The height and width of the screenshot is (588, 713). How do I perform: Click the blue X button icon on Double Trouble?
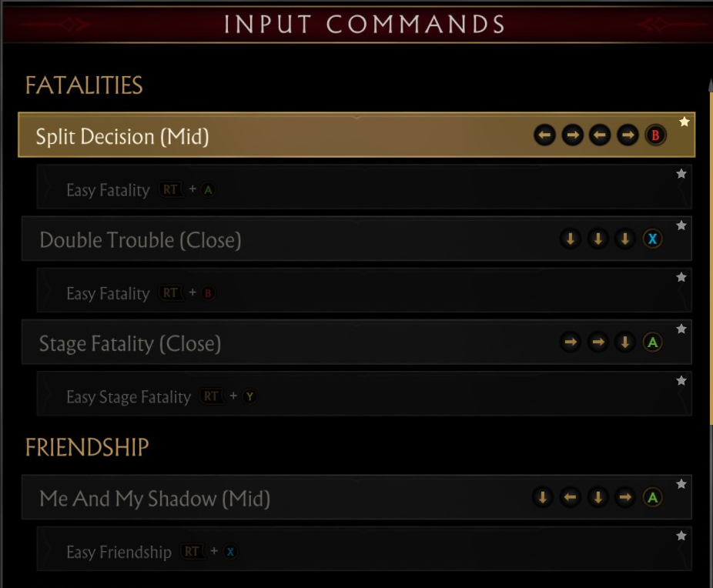coord(652,239)
